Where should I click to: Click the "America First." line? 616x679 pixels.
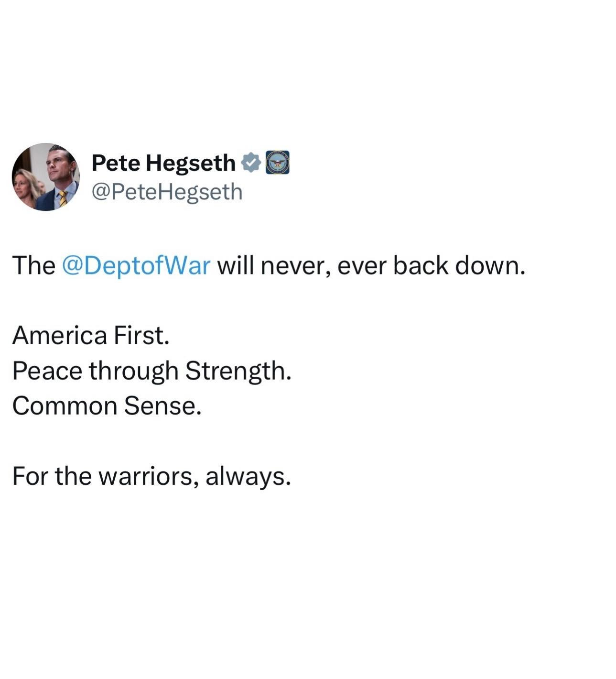pyautogui.click(x=91, y=335)
